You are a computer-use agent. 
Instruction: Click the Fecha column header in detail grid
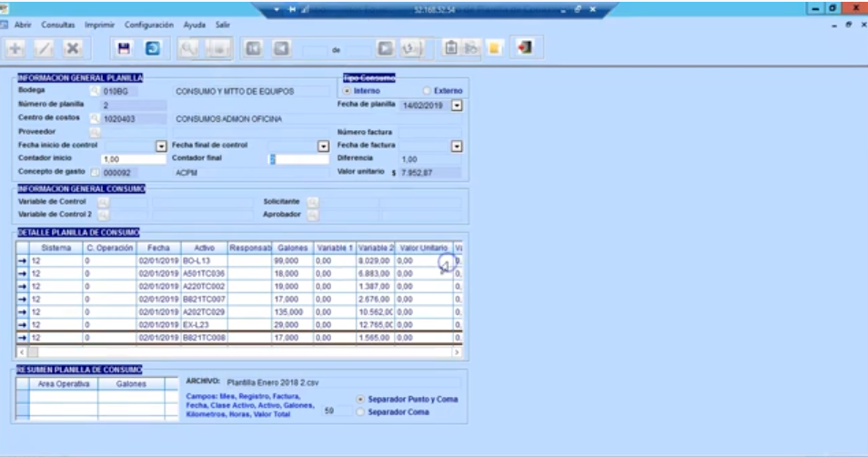[x=159, y=248]
